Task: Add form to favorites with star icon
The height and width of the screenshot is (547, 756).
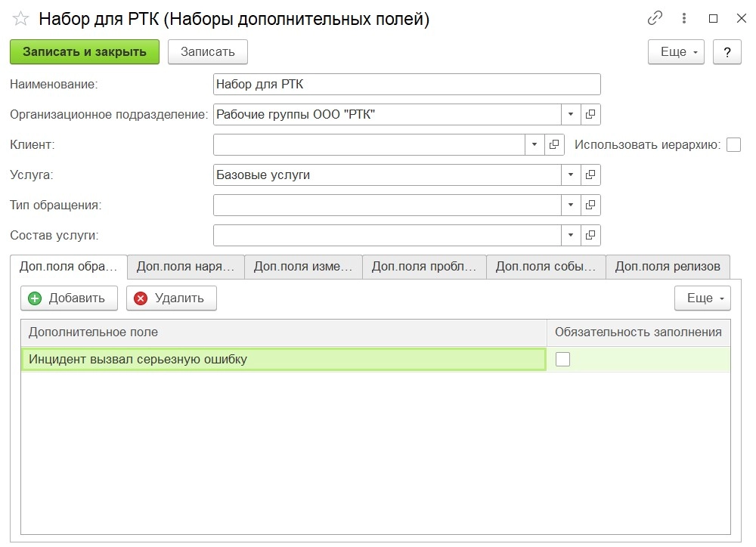Action: pyautogui.click(x=20, y=19)
